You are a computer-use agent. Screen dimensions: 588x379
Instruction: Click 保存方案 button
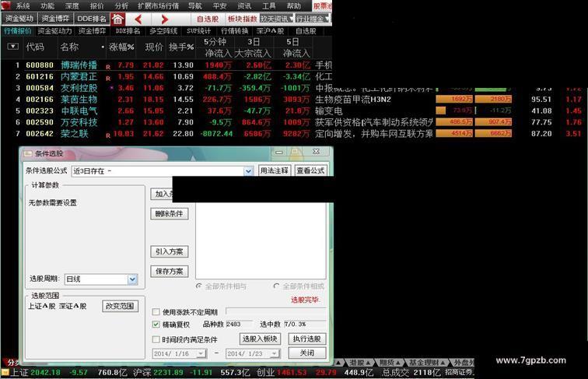pyautogui.click(x=169, y=271)
